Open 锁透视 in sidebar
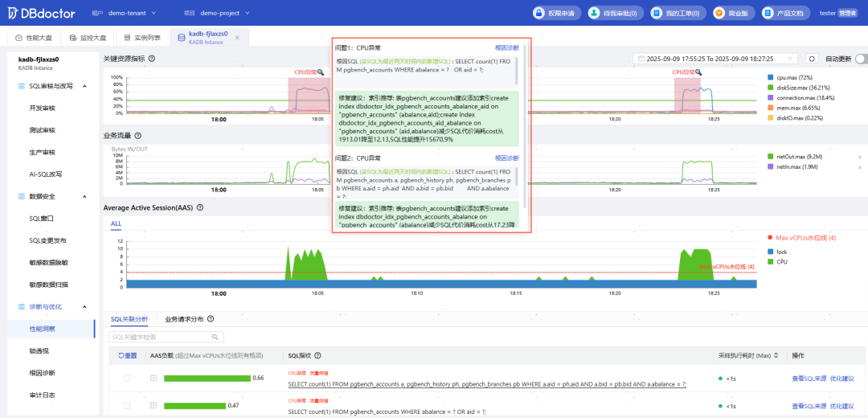Image resolution: width=868 pixels, height=418 pixels. coord(39,351)
